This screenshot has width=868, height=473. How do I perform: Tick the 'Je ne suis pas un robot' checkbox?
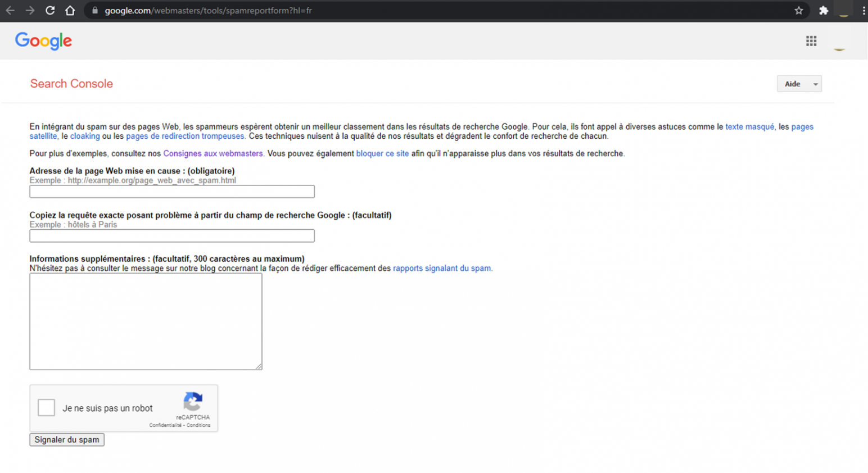[x=46, y=407]
